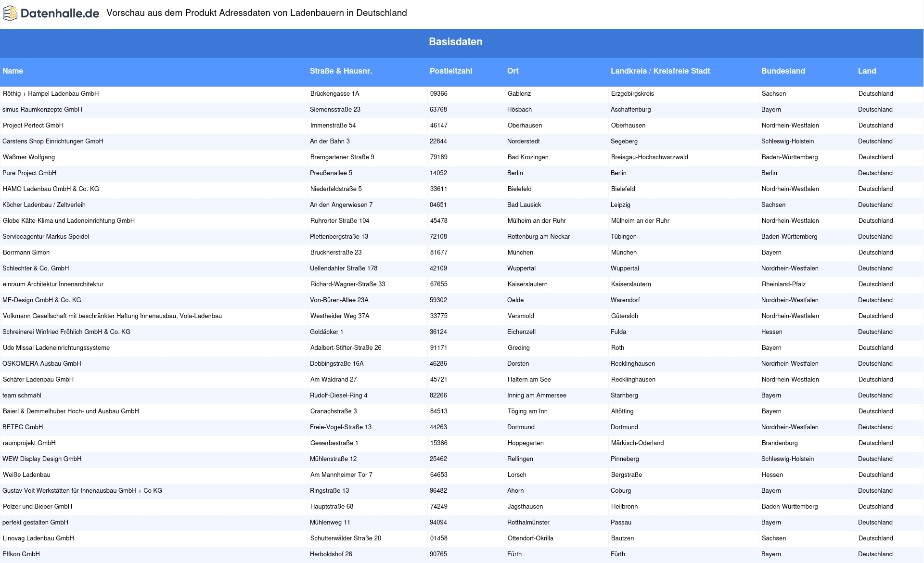924x563 pixels.
Task: Select Udo Missal Ladeneinrichtungssysteme name
Action: (56, 347)
